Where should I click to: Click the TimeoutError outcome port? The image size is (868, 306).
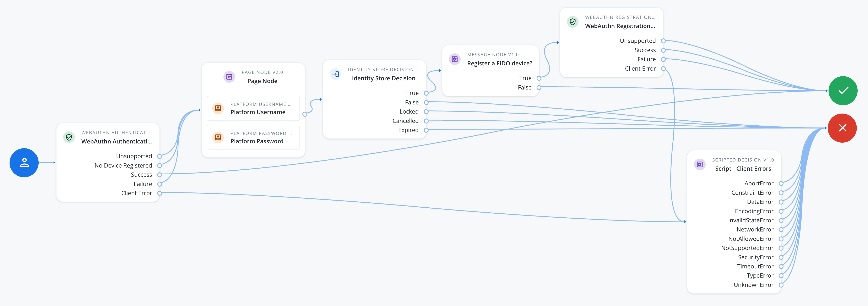[781, 267]
